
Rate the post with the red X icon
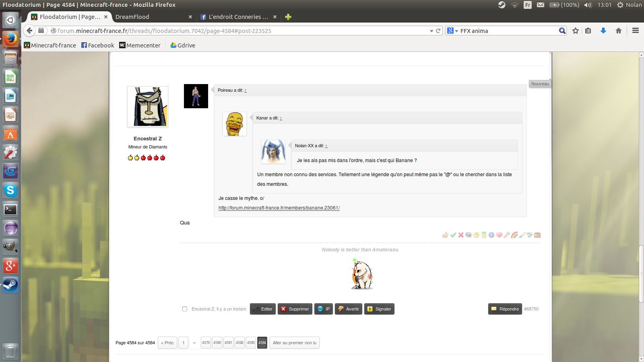461,235
